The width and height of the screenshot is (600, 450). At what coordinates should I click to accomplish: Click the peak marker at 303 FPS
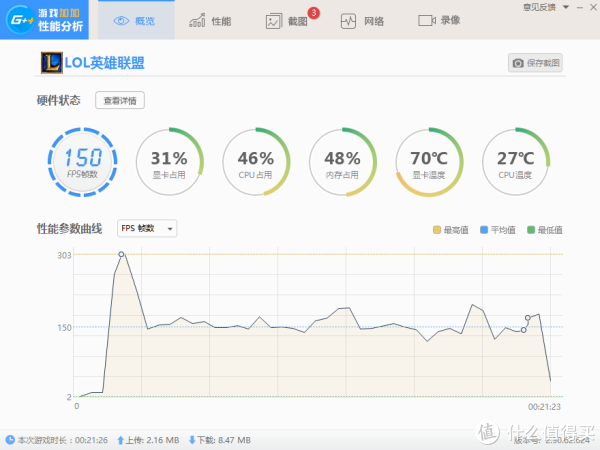point(121,254)
